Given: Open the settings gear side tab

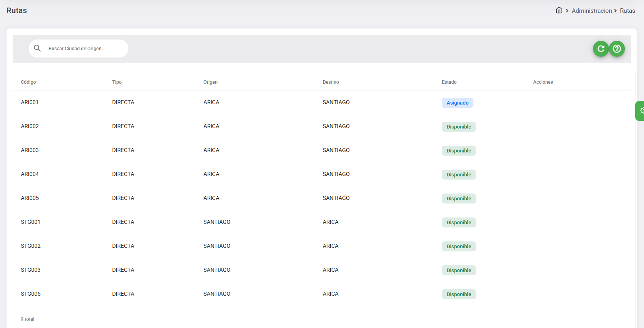Looking at the screenshot, I should pos(641,111).
